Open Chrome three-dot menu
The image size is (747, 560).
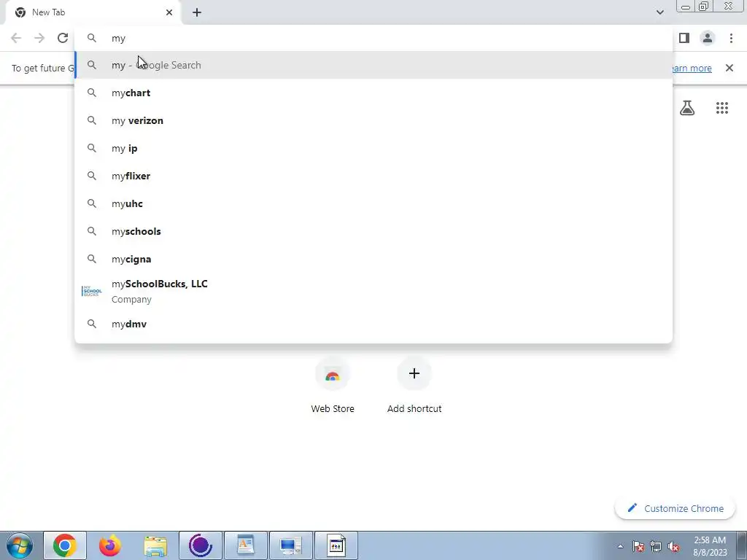pos(731,38)
